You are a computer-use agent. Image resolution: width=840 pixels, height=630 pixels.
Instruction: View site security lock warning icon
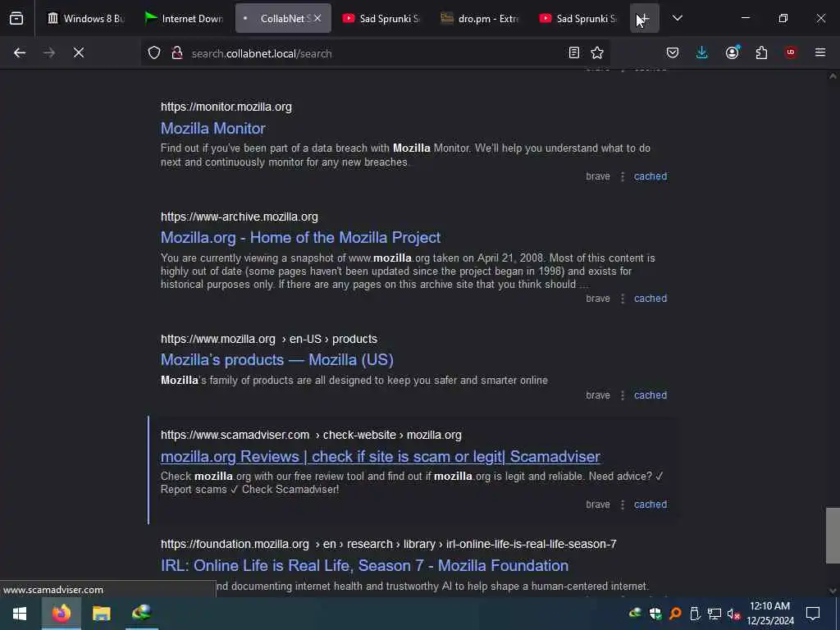pyautogui.click(x=177, y=53)
